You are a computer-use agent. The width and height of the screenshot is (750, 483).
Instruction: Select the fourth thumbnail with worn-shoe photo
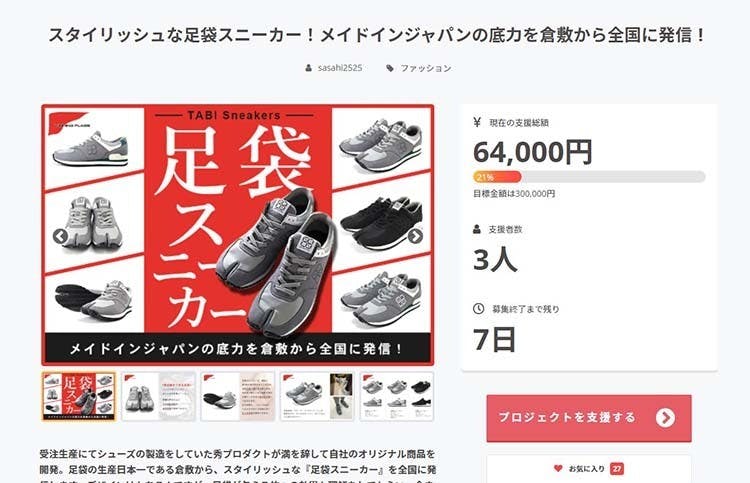[x=317, y=396]
